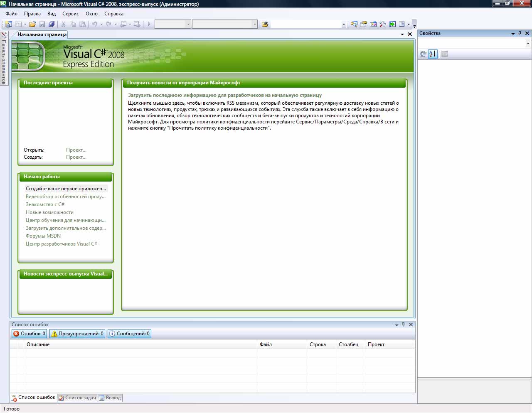Click the Navigate Backward icon
Image resolution: width=532 pixels, height=413 pixels.
click(123, 24)
